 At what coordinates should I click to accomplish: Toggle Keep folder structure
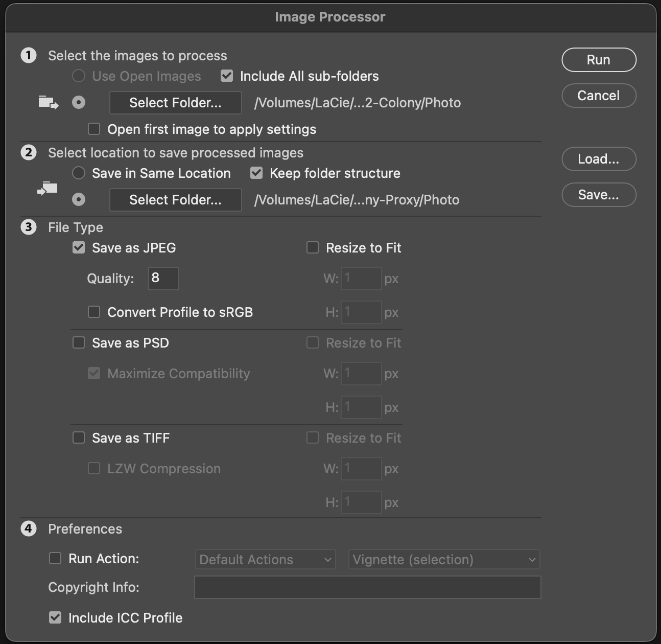pos(256,173)
